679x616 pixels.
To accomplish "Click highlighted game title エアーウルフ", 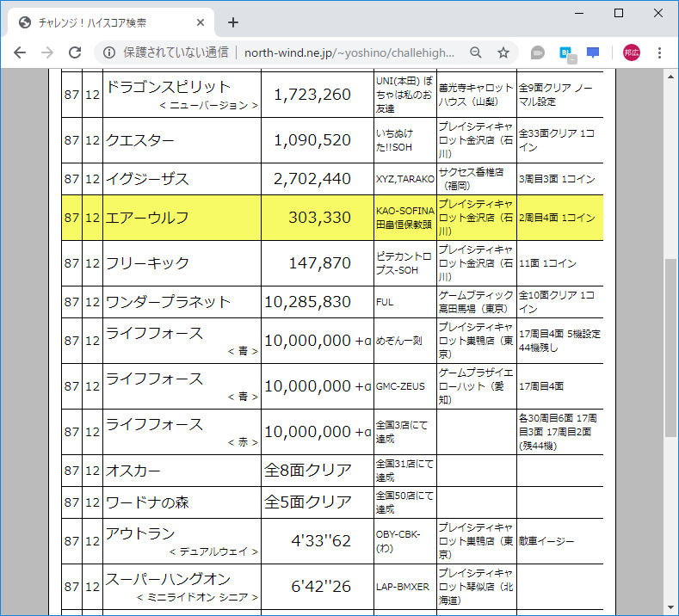I will pos(147,218).
